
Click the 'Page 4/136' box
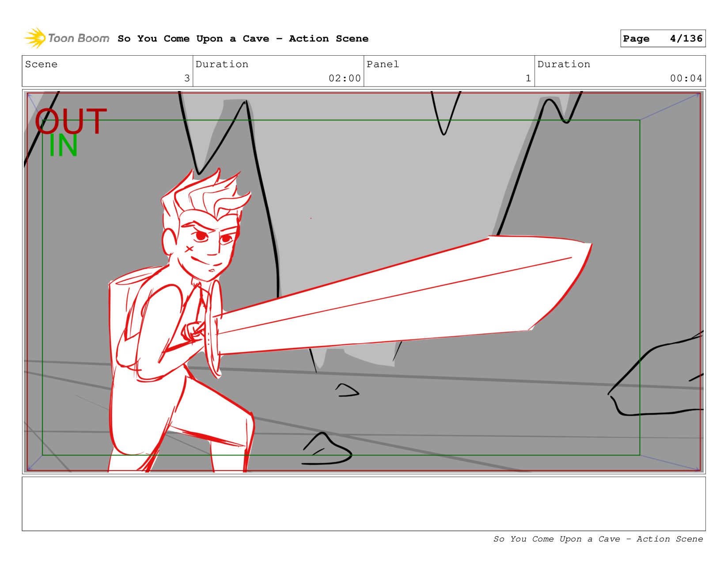click(x=663, y=38)
